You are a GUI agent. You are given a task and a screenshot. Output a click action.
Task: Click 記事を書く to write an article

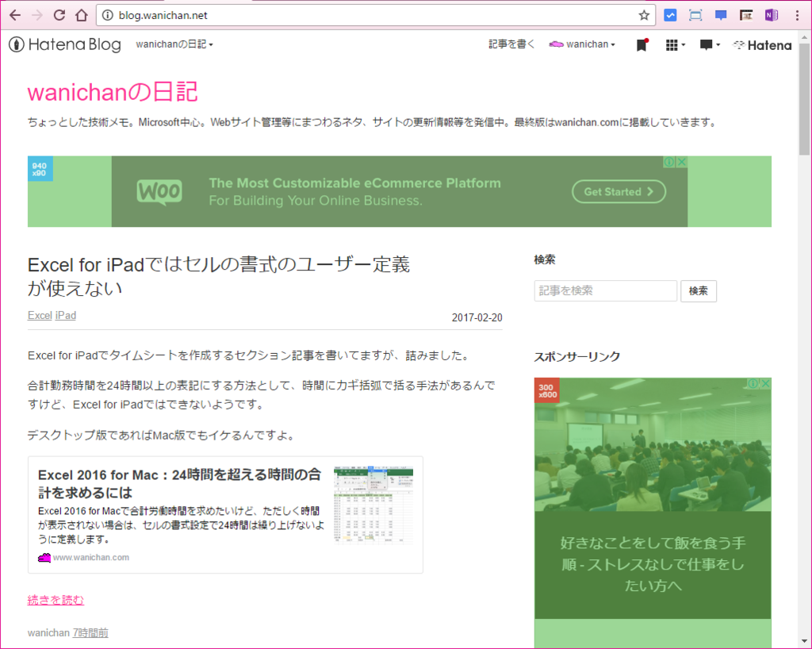tap(511, 44)
